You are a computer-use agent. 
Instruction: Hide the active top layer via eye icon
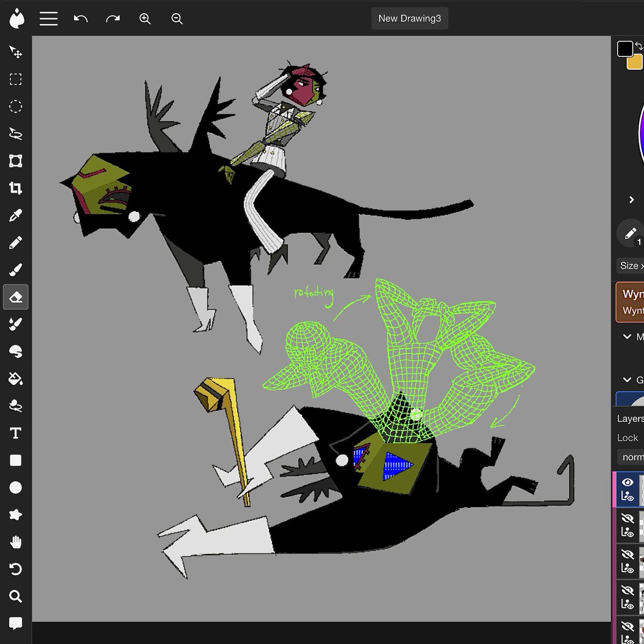627,482
